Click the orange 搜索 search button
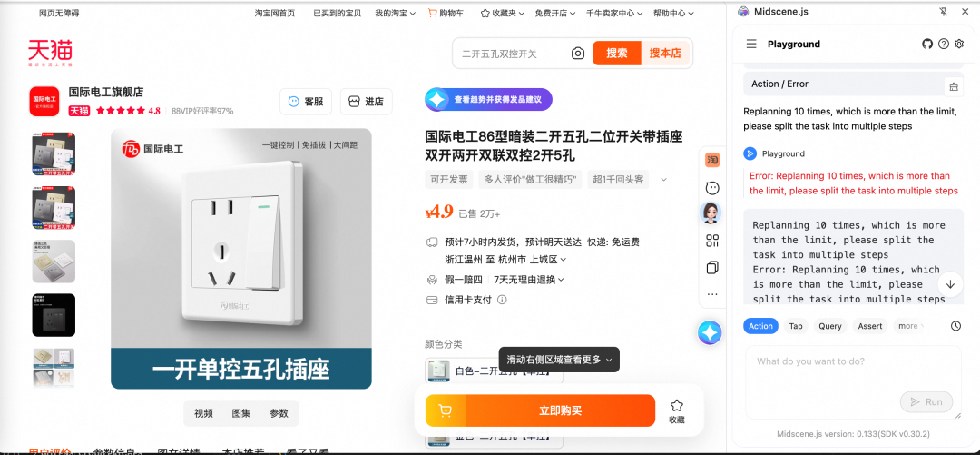This screenshot has height=455, width=980. (617, 54)
